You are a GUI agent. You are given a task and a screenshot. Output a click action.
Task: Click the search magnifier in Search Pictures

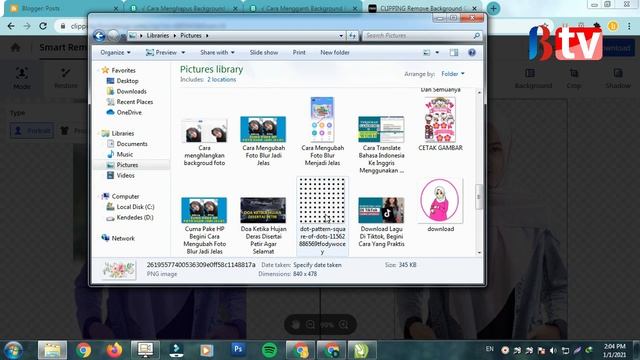pyautogui.click(x=476, y=36)
